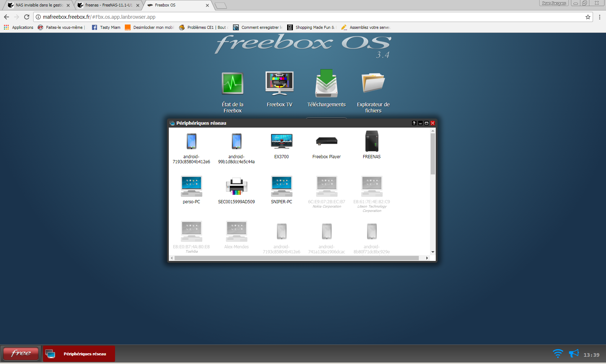The height and width of the screenshot is (364, 606).
Task: Select the android-99b1d8dcc4e5c44a device icon
Action: click(237, 141)
